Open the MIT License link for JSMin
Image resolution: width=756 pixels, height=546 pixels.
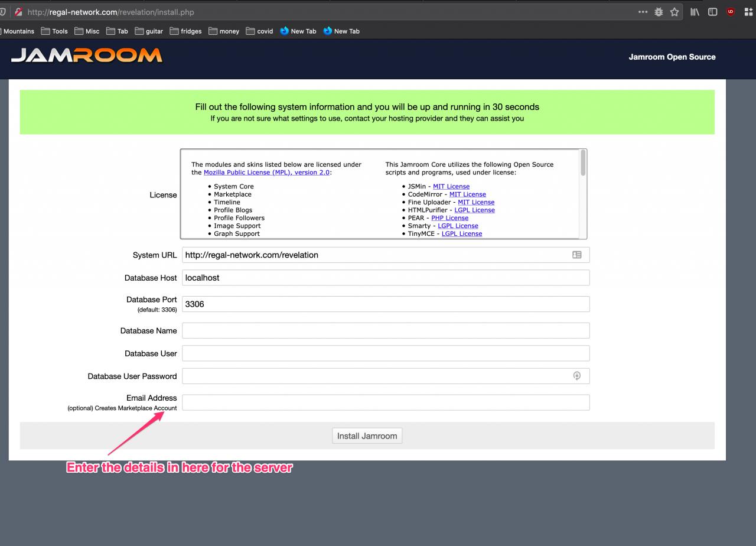point(451,186)
